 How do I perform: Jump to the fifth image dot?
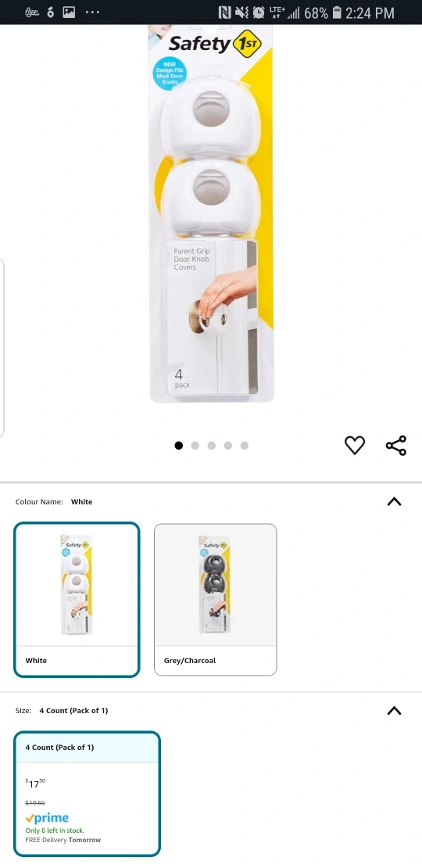pos(245,446)
